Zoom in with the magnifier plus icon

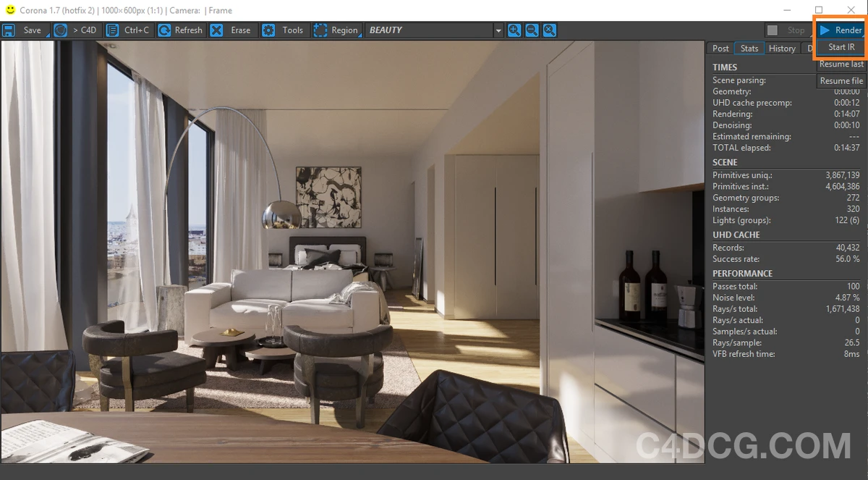click(514, 30)
